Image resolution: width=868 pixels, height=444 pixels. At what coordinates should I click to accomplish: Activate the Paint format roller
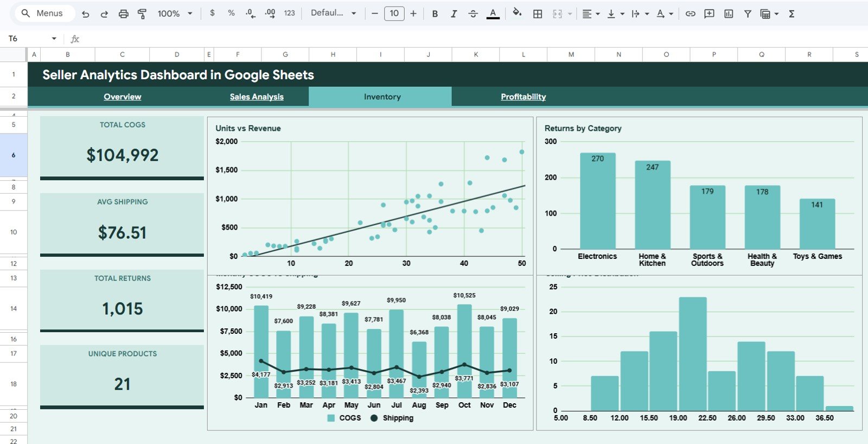[x=142, y=14]
